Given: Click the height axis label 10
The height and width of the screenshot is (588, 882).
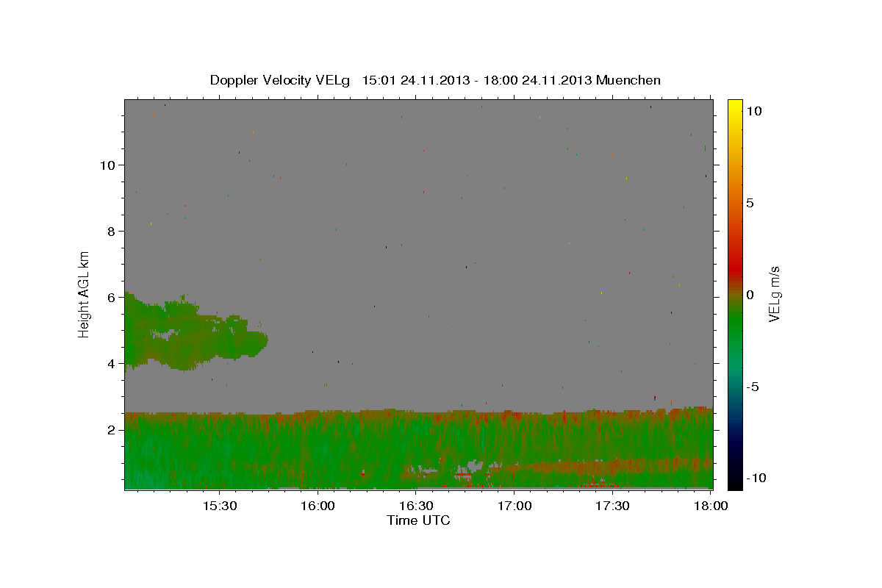Looking at the screenshot, I should click(107, 165).
